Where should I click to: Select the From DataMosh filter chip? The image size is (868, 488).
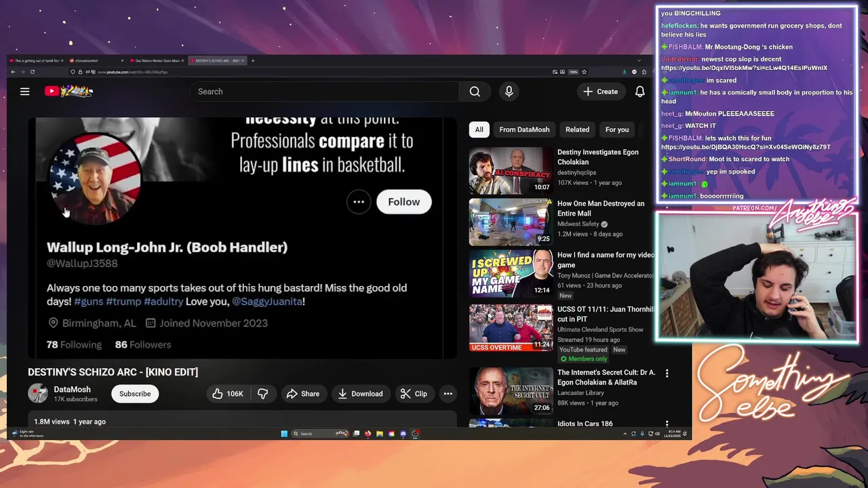(x=524, y=129)
